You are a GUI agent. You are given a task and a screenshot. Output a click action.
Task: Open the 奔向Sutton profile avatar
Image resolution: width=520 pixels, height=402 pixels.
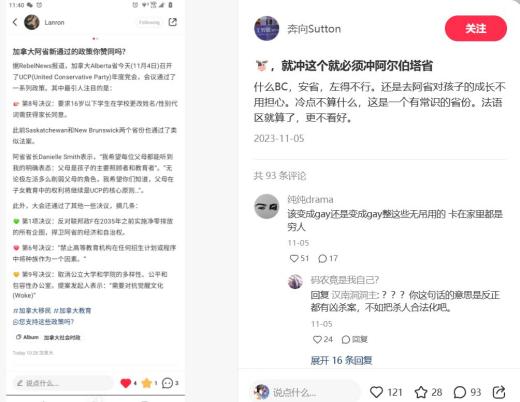(267, 28)
